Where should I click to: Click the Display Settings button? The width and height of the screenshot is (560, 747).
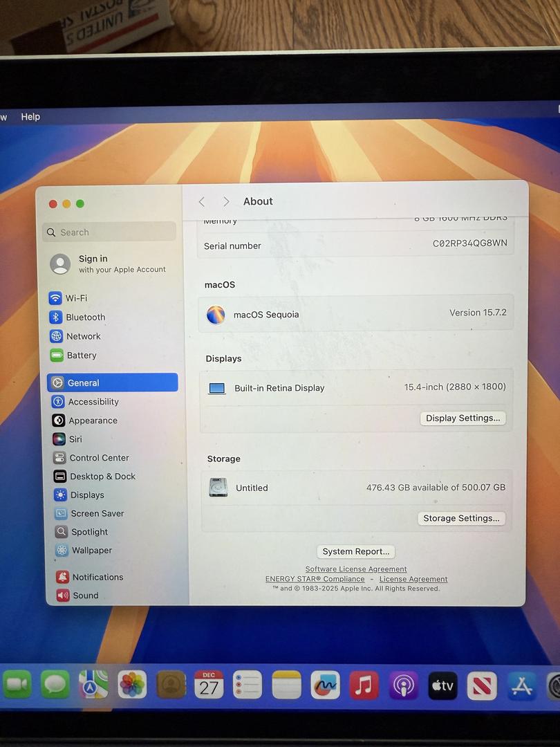463,418
